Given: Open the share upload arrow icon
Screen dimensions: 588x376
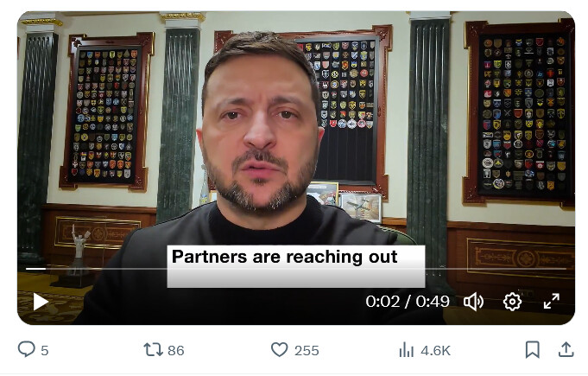Looking at the screenshot, I should click(x=566, y=349).
